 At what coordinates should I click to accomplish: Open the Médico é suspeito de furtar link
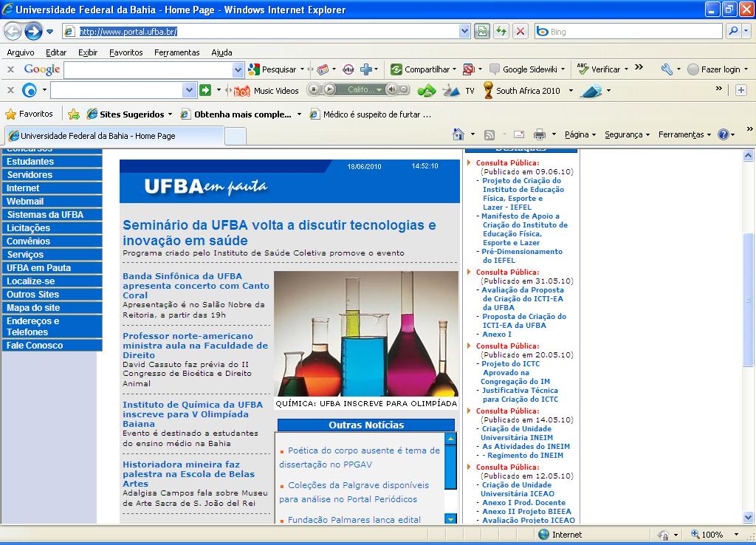pyautogui.click(x=371, y=114)
